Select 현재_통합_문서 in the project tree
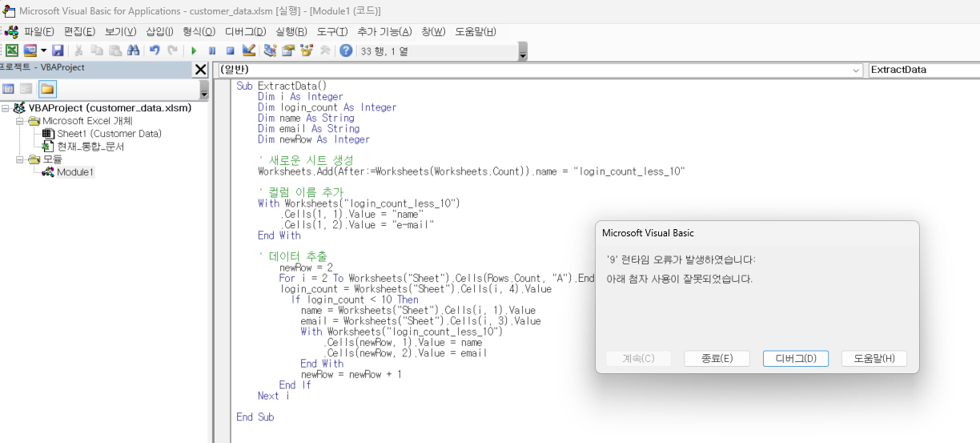 pyautogui.click(x=90, y=147)
